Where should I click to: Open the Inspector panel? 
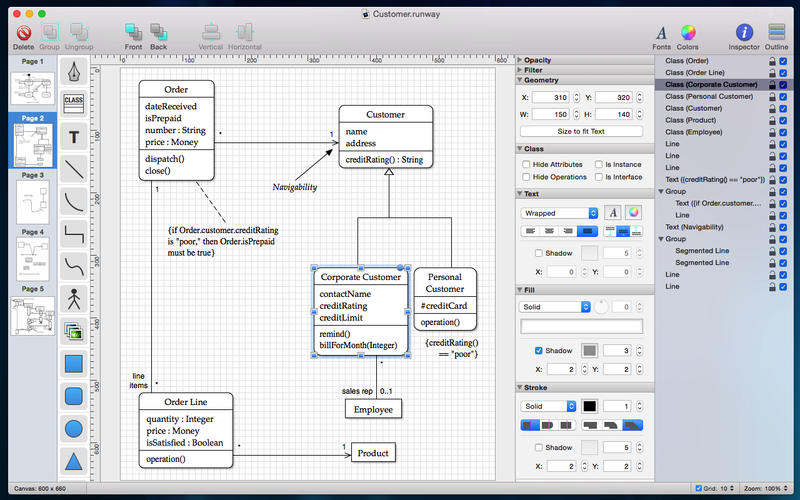tap(743, 35)
